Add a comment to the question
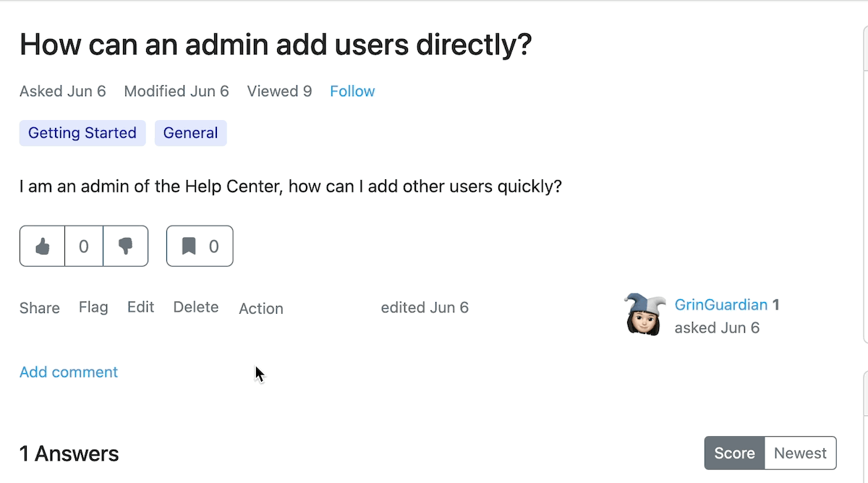 pyautogui.click(x=68, y=372)
